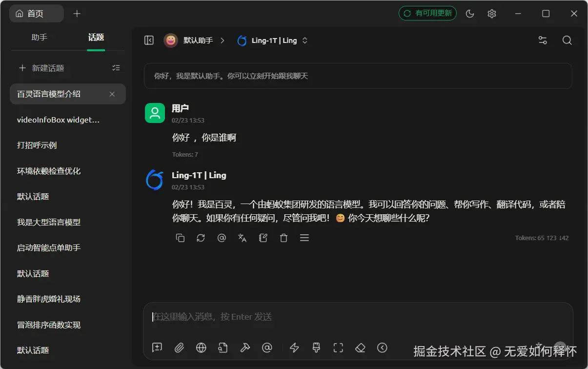Open chat settings sliders icon
This screenshot has width=588, height=369.
pos(543,40)
